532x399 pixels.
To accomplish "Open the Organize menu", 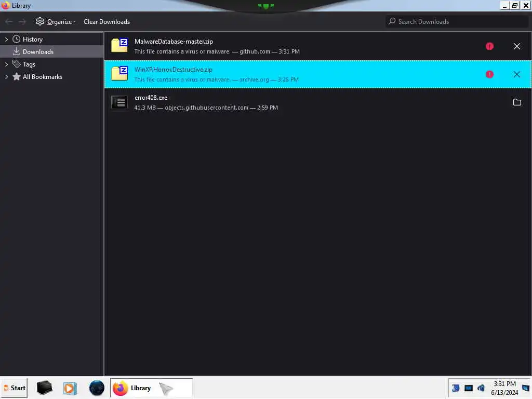I will [x=56, y=22].
